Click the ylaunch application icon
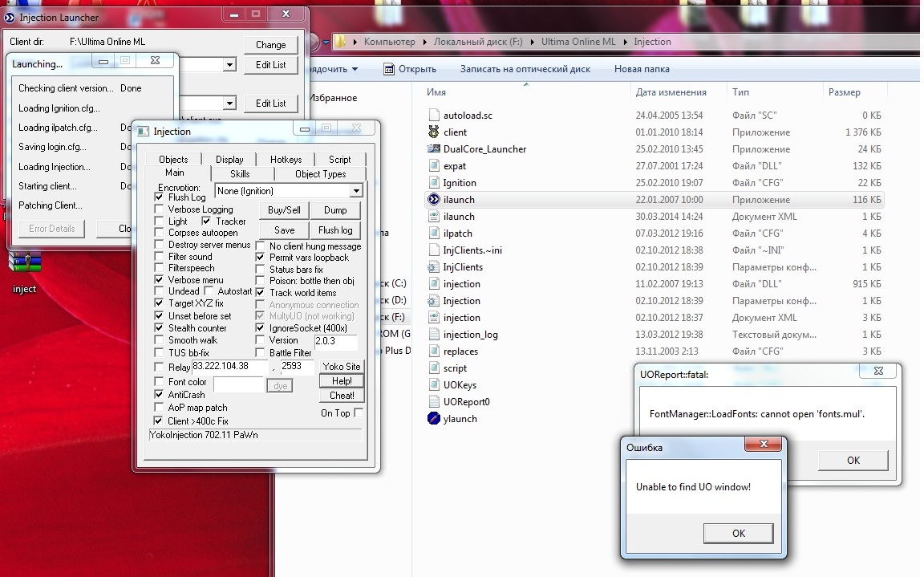This screenshot has height=577, width=924. tap(434, 419)
